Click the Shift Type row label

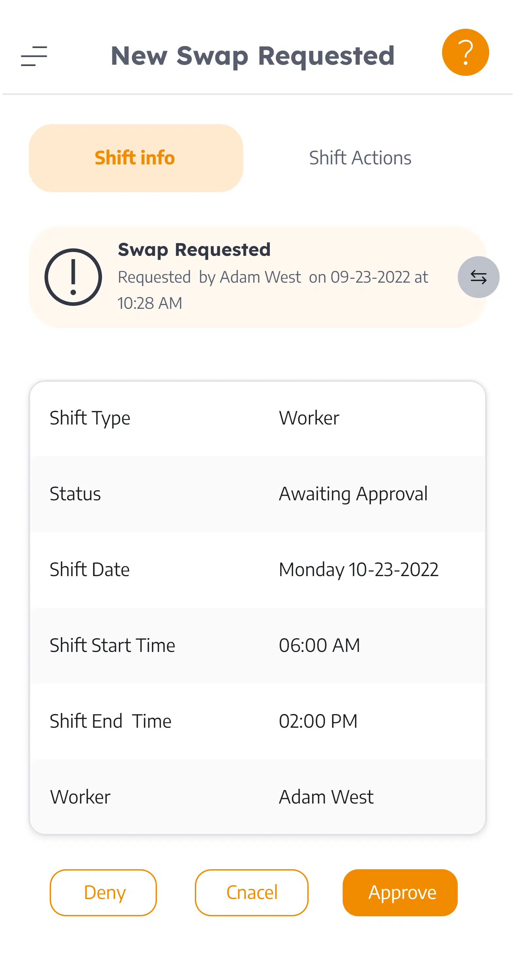[x=90, y=418]
